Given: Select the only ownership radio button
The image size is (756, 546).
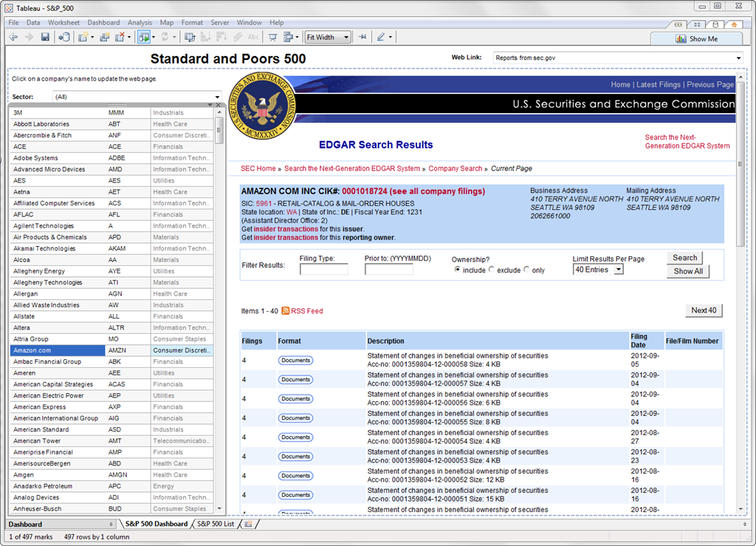Looking at the screenshot, I should [526, 270].
